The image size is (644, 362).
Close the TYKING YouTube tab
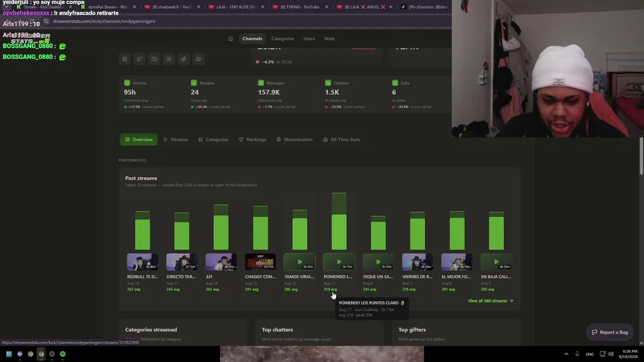[x=327, y=7]
